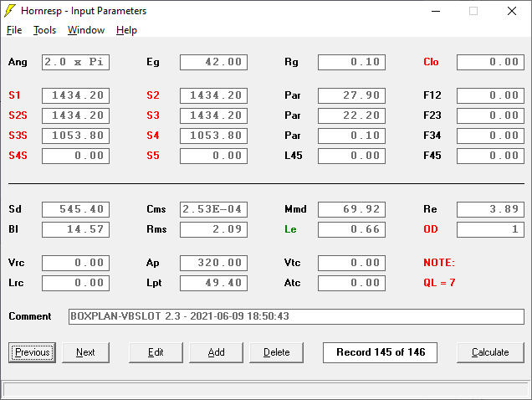The width and height of the screenshot is (532, 400).
Task: Select the S4 input field
Action: 214,136
